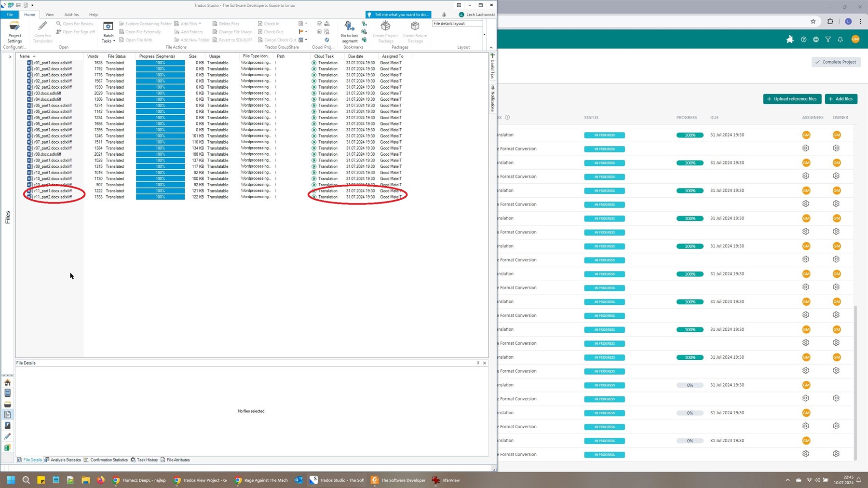Viewport: 868px width, 488px height.
Task: Open Project Settings in the ribbon
Action: [x=14, y=32]
